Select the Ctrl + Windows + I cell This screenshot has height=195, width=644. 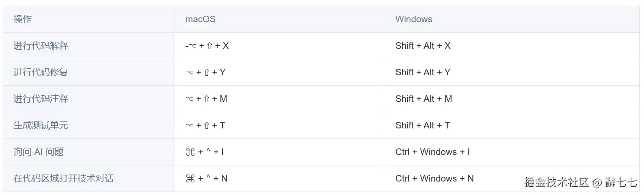coord(433,152)
